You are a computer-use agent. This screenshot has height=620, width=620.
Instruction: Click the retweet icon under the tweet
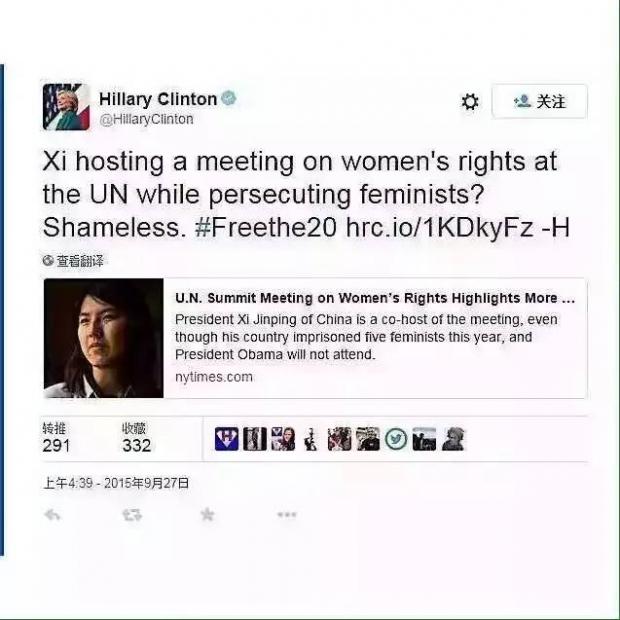[x=132, y=515]
